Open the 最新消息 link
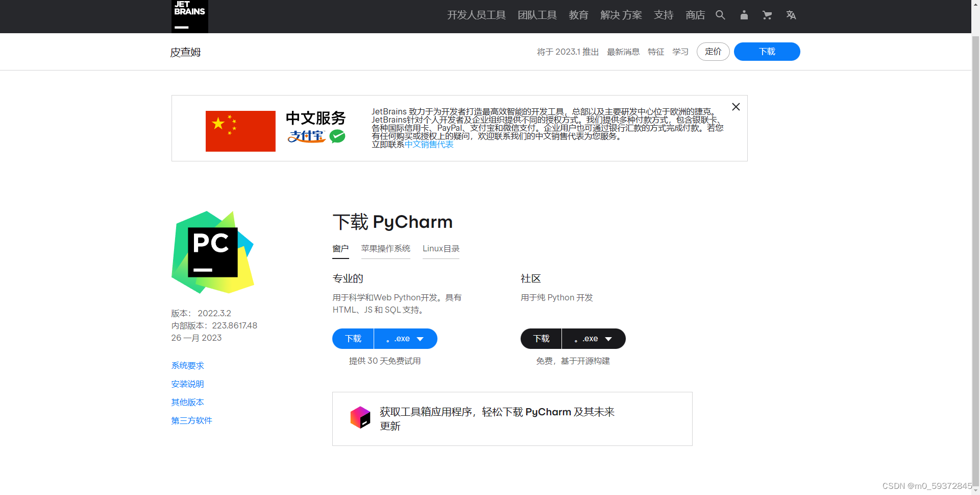This screenshot has width=980, height=495. pos(623,52)
